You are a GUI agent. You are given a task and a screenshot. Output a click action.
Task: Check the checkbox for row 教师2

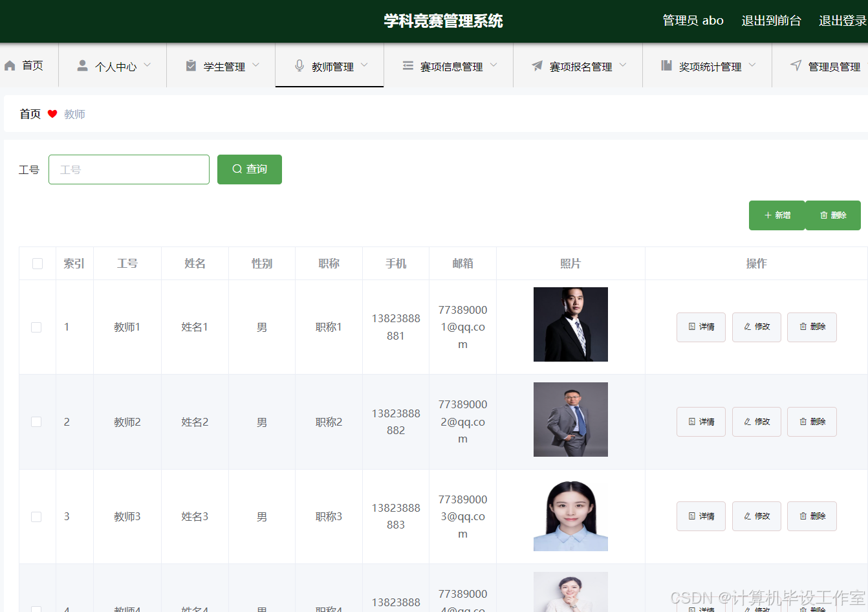click(36, 422)
